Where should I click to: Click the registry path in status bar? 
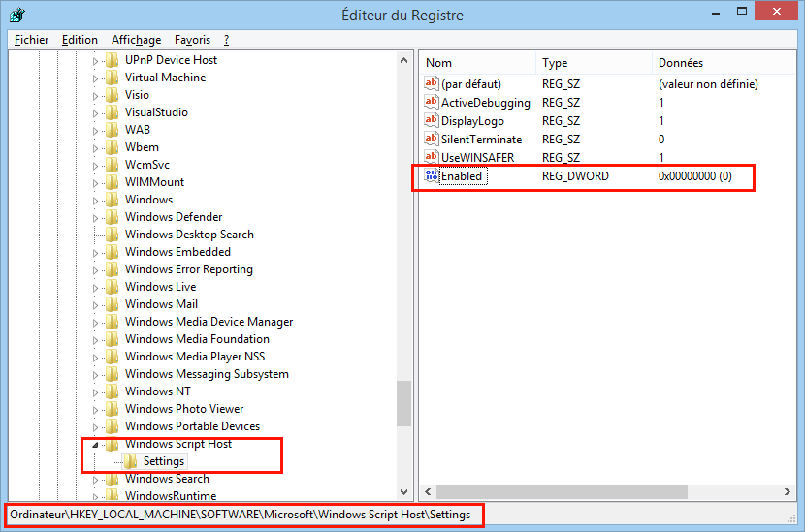(x=241, y=515)
